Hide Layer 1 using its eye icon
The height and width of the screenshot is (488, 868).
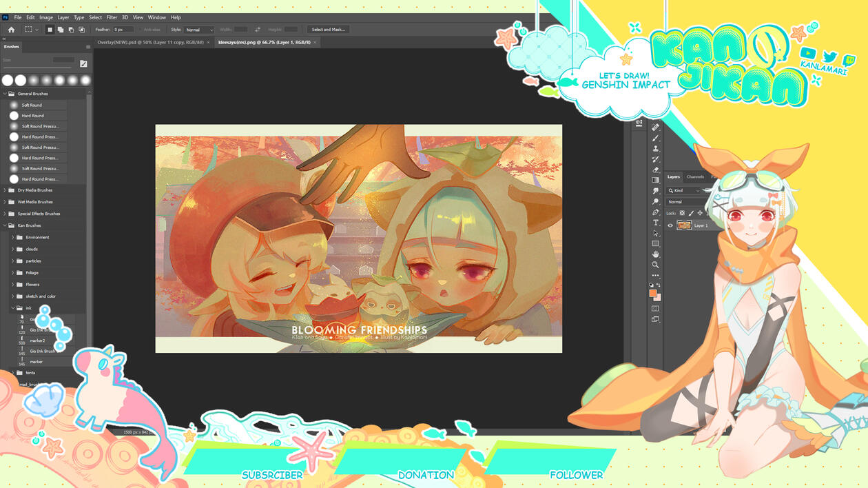point(670,225)
